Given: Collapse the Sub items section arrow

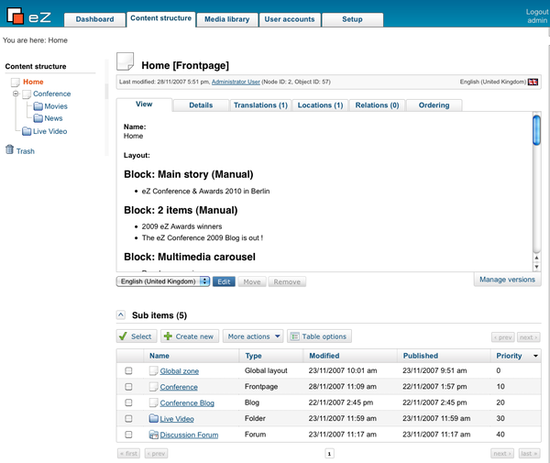Looking at the screenshot, I should [x=121, y=315].
